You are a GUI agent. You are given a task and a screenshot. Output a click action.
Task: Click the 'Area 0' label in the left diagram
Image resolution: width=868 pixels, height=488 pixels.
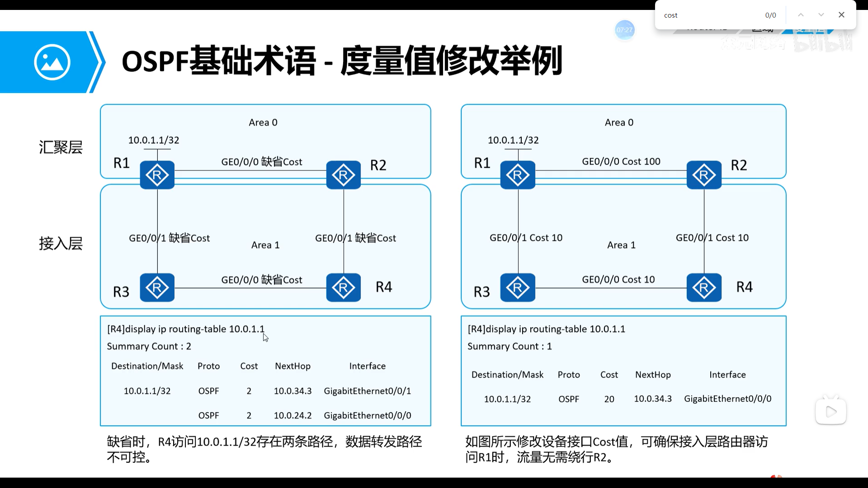point(263,122)
